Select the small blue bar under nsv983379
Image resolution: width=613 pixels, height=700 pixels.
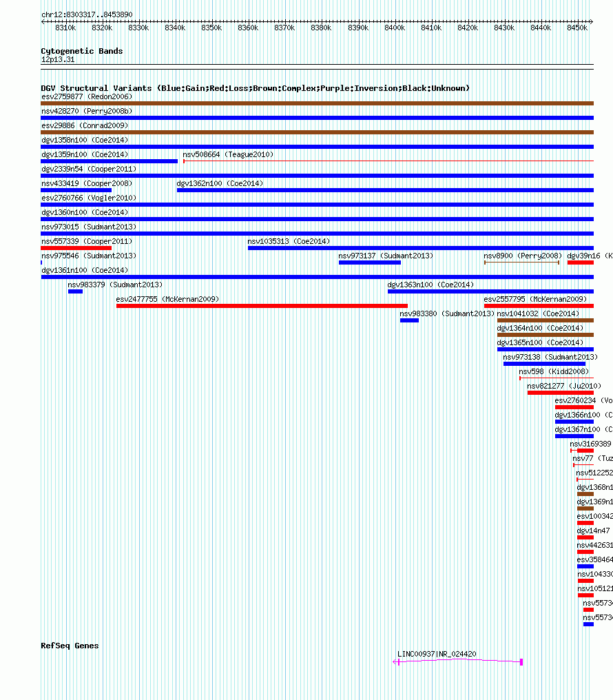click(x=75, y=291)
